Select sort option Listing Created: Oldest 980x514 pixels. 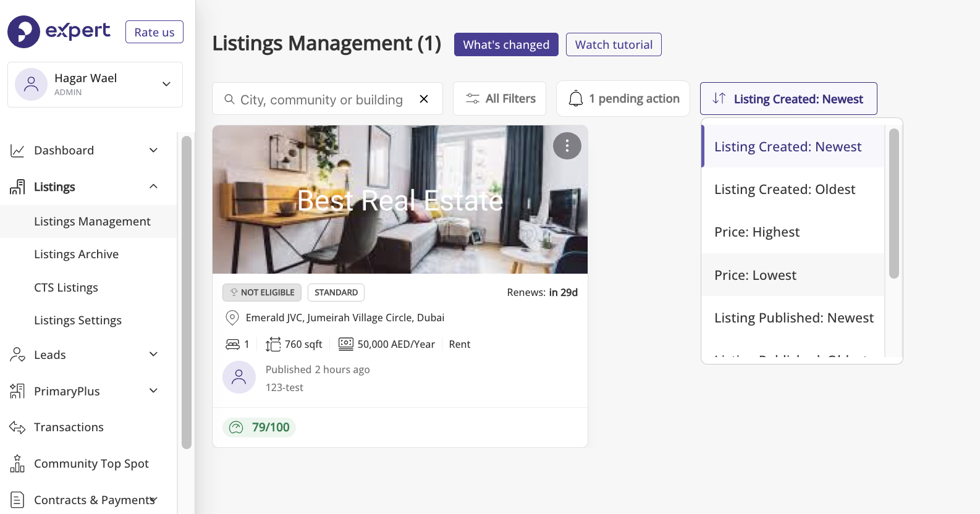[793, 189]
